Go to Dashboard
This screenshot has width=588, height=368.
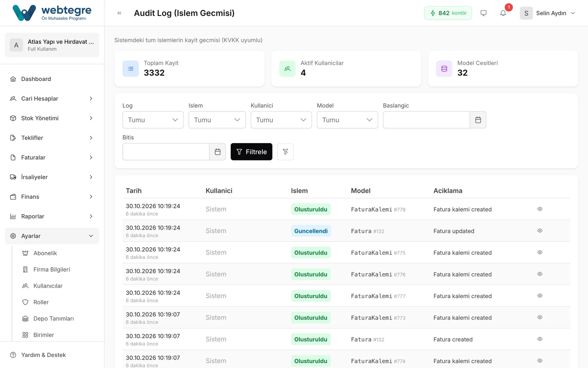click(x=52, y=79)
